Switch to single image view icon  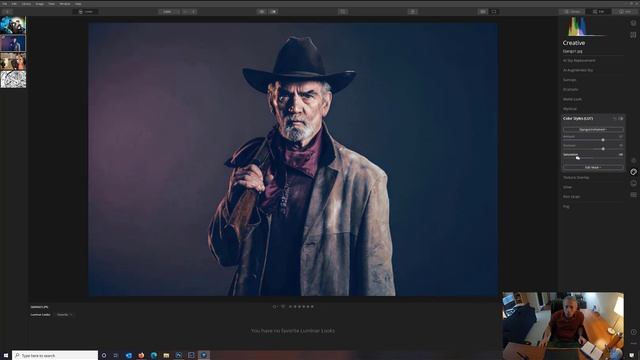click(x=494, y=12)
